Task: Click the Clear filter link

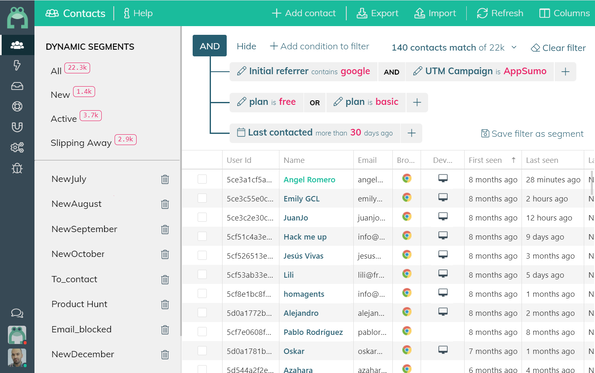Action: point(558,48)
